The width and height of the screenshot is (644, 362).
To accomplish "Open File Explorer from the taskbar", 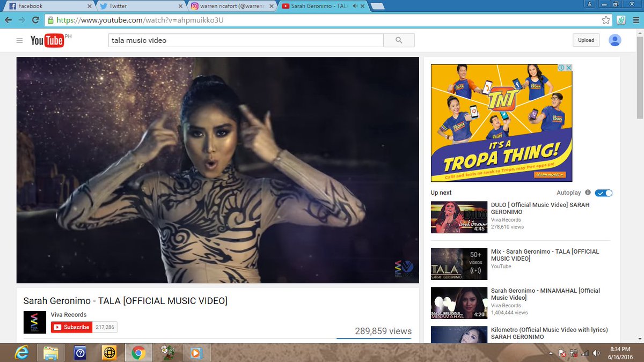I will 51,353.
